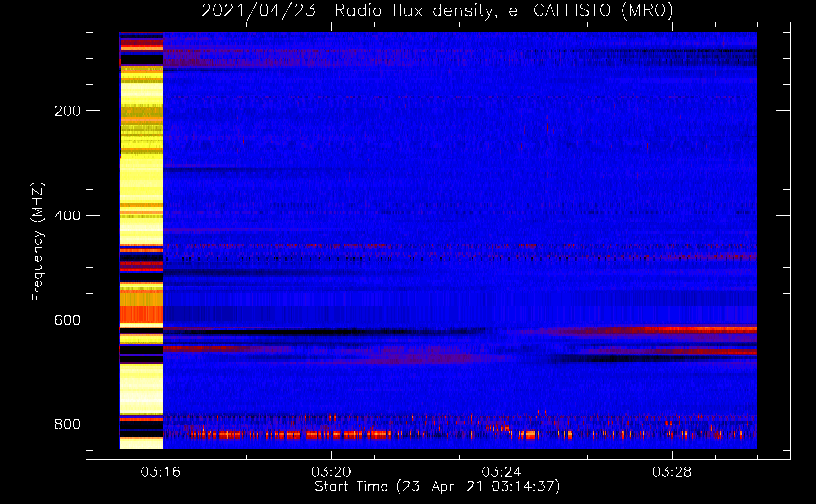Screen dimensions: 816x504
Task: Select the 600 frequency tick label
Action: (68, 321)
